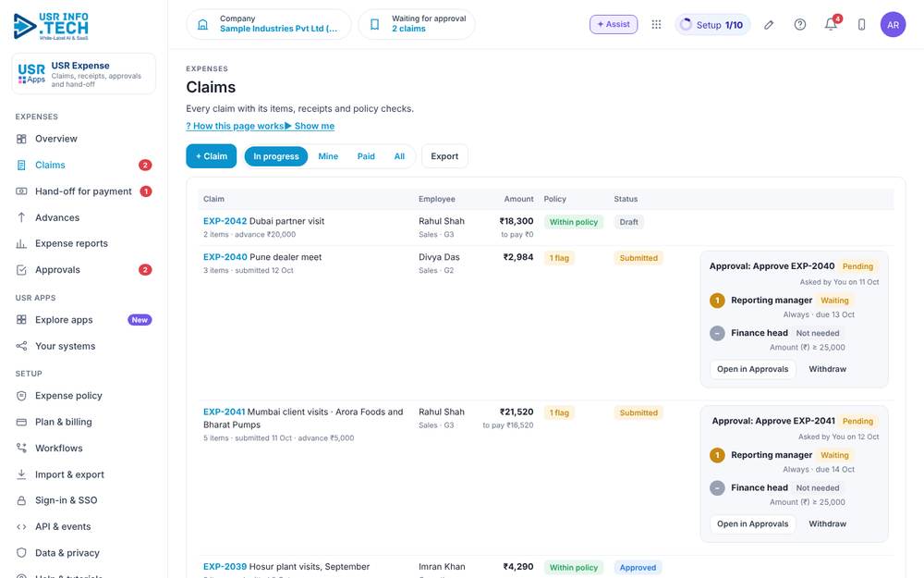Click the Advances arrow icon
Screen dimensions: 924x578
pyautogui.click(x=21, y=217)
